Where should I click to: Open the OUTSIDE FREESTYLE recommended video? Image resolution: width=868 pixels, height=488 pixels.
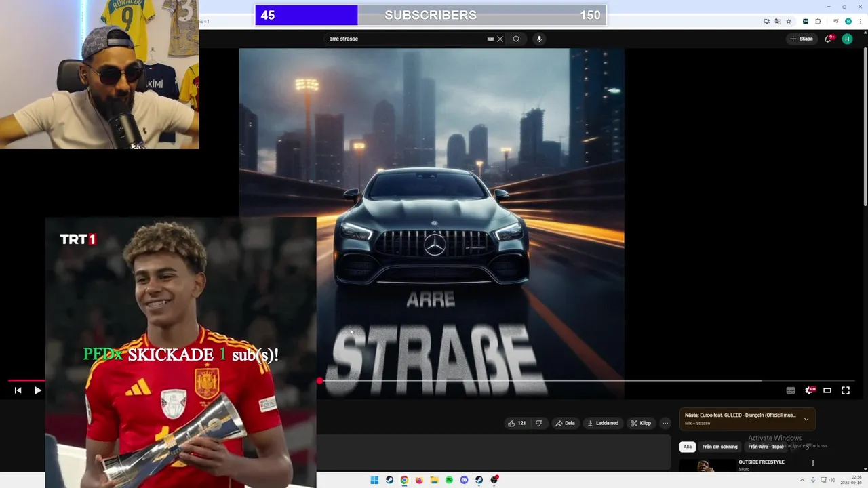[x=762, y=462]
